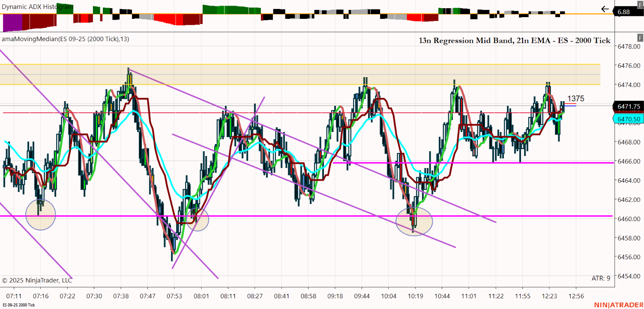The height and width of the screenshot is (309, 644).
Task: Click the 07:47 time axis label
Action: 147,296
